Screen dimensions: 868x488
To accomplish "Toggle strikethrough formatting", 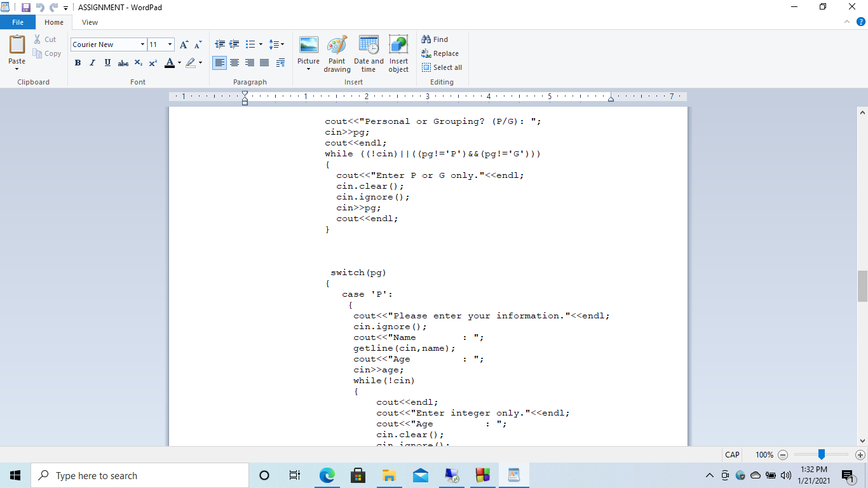I will tap(123, 63).
